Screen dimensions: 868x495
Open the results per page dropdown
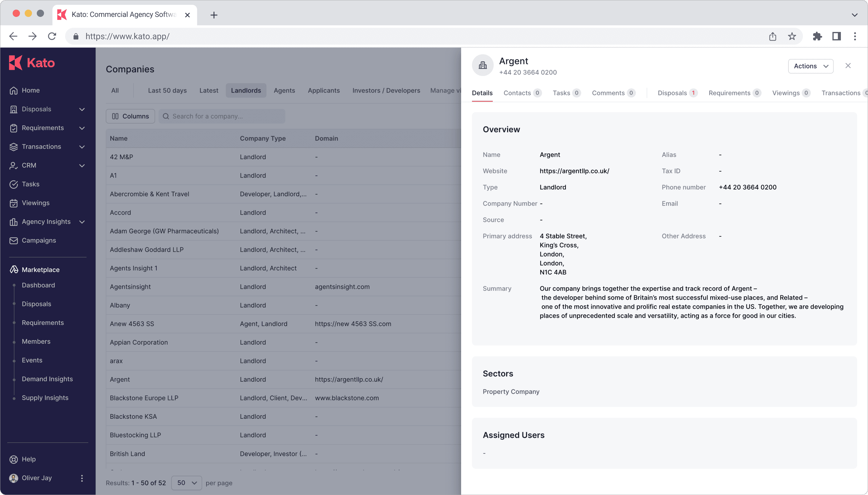click(187, 483)
